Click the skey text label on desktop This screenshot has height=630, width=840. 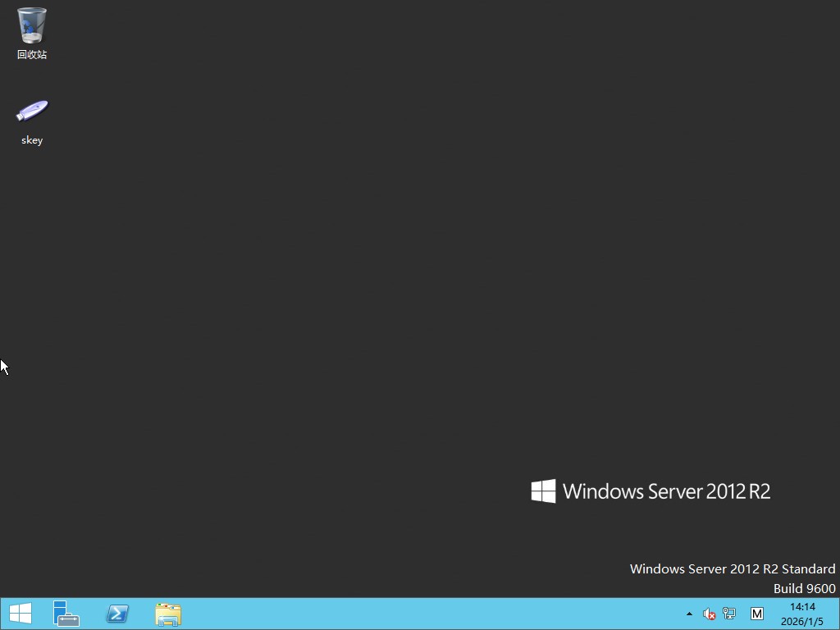click(x=32, y=140)
